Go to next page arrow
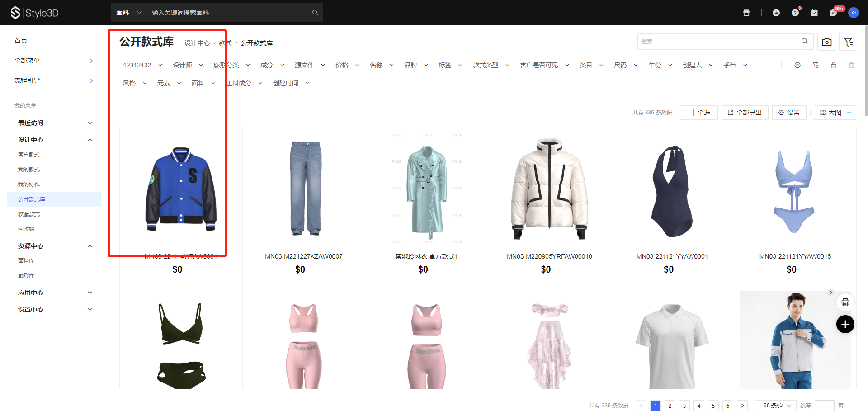The width and height of the screenshot is (868, 420). (x=742, y=406)
